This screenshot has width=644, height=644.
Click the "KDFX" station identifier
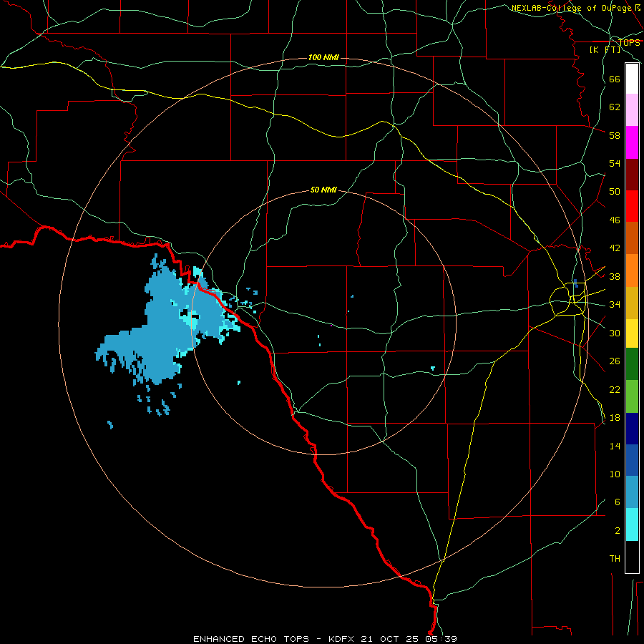point(341,639)
